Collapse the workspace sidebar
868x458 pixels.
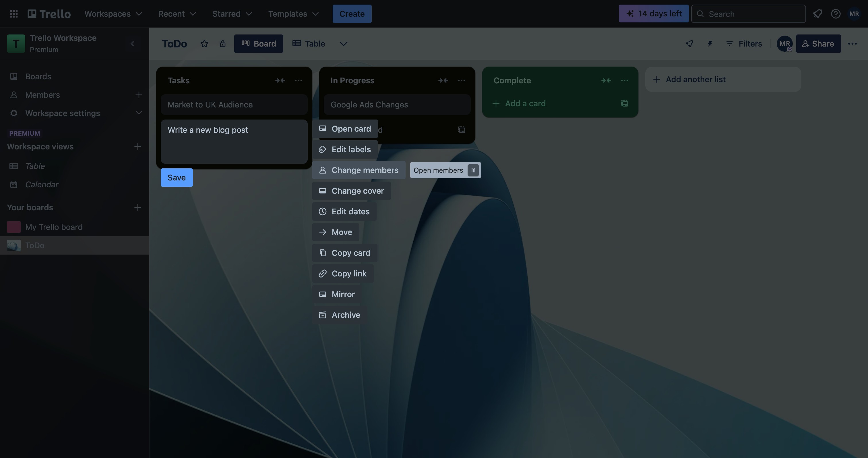coord(132,43)
